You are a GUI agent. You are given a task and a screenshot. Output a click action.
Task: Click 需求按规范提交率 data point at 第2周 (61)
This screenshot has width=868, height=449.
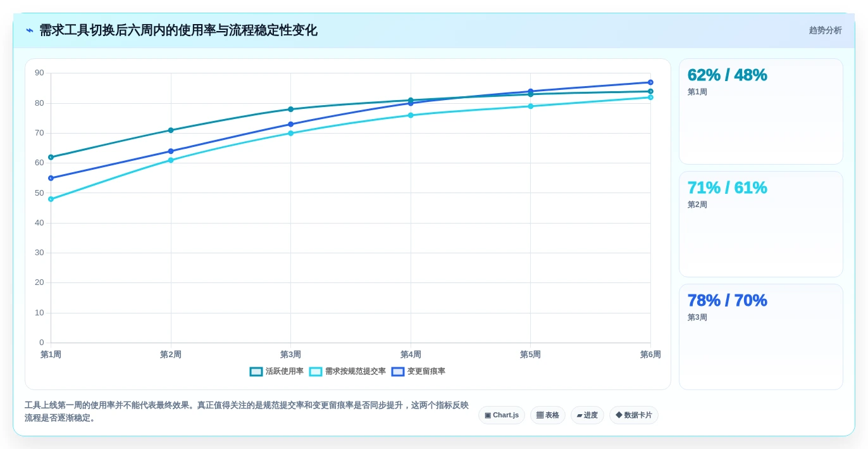click(171, 160)
